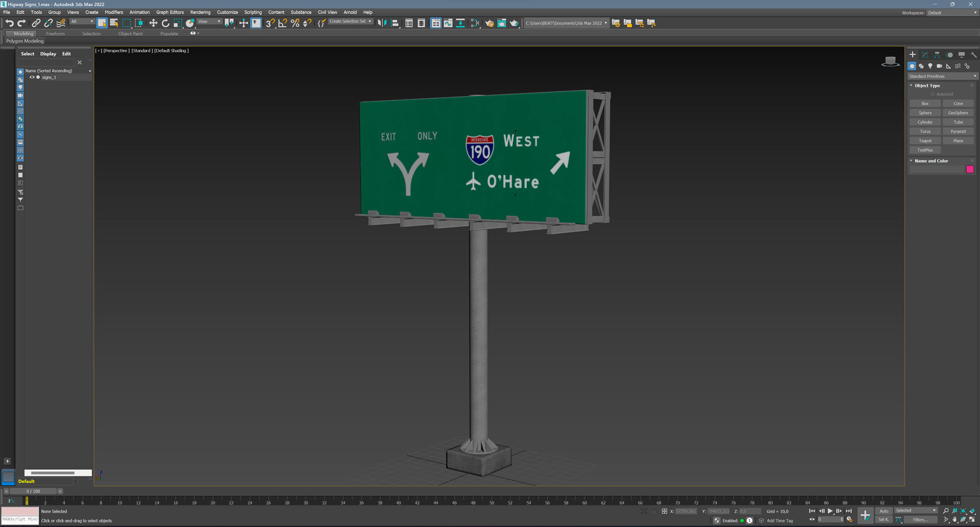Create a Box primitive
This screenshot has height=527, width=980.
(x=925, y=104)
